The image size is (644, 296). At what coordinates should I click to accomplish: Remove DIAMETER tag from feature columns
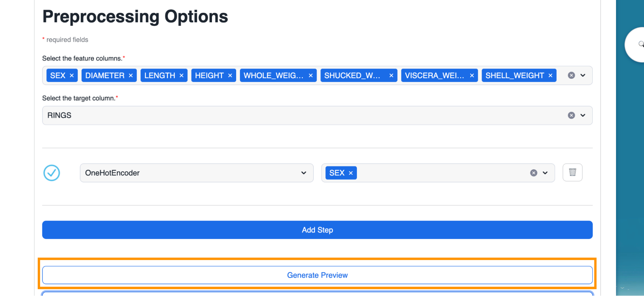pos(131,76)
